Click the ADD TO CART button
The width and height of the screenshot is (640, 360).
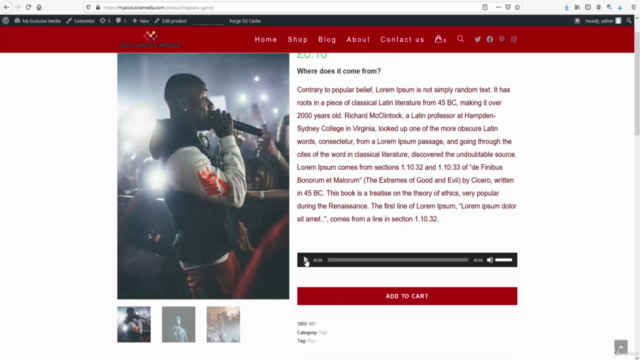click(407, 296)
